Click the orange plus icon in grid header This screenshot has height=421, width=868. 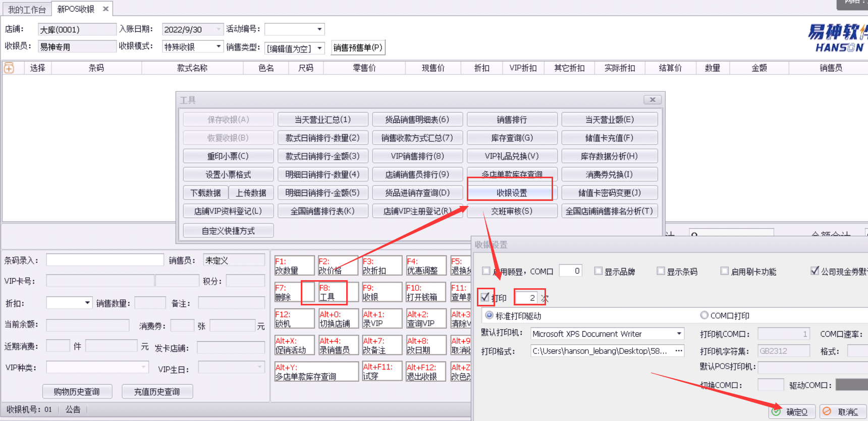tap(9, 68)
